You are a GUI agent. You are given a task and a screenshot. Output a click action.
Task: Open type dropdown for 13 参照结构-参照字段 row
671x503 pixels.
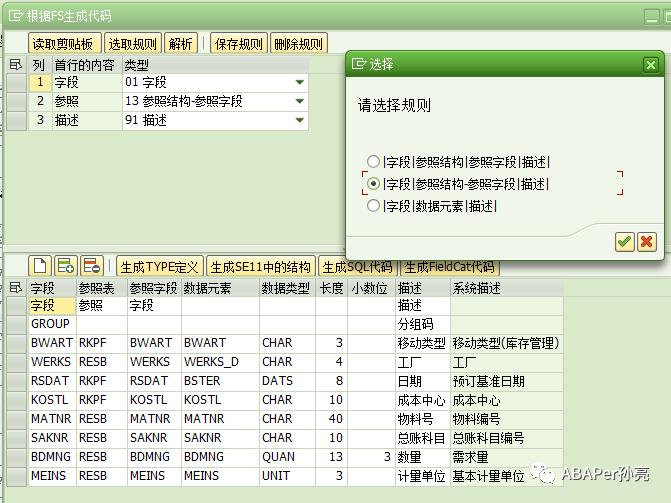pyautogui.click(x=300, y=101)
